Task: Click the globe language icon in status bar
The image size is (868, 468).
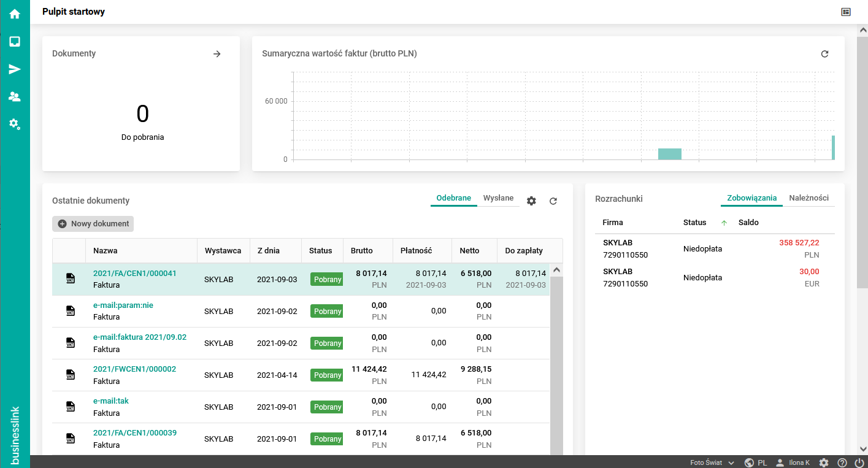Action: click(x=749, y=462)
